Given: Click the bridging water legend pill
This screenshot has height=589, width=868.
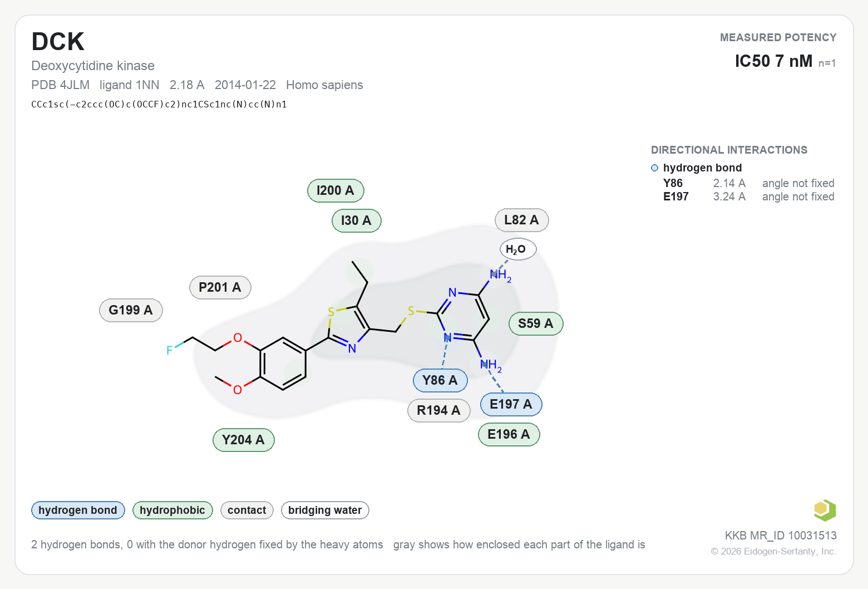Looking at the screenshot, I should tap(325, 510).
